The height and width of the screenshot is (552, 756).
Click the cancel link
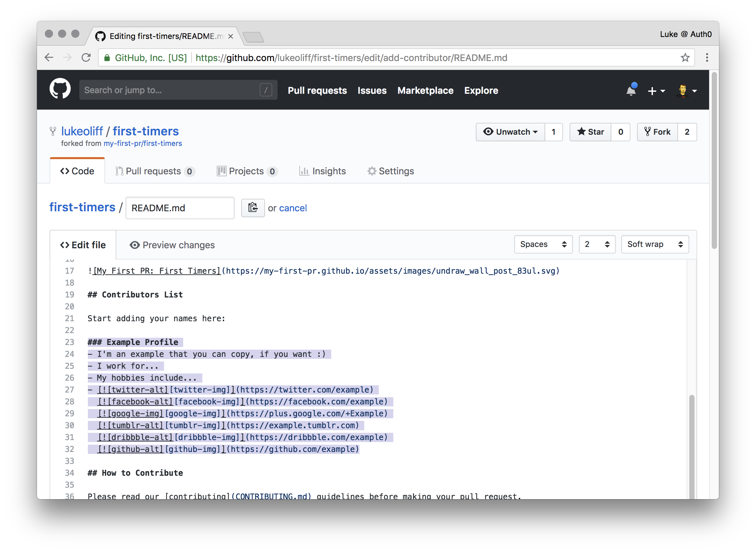(292, 208)
